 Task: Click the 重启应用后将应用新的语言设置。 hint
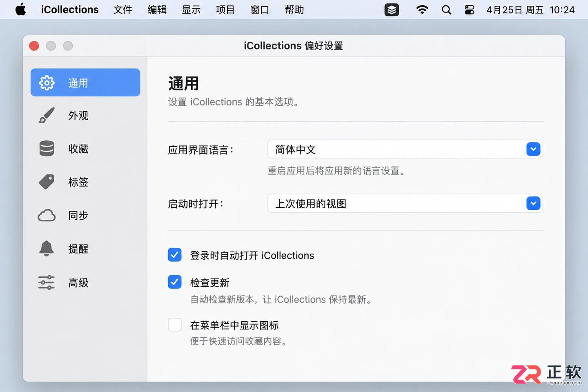coord(338,171)
